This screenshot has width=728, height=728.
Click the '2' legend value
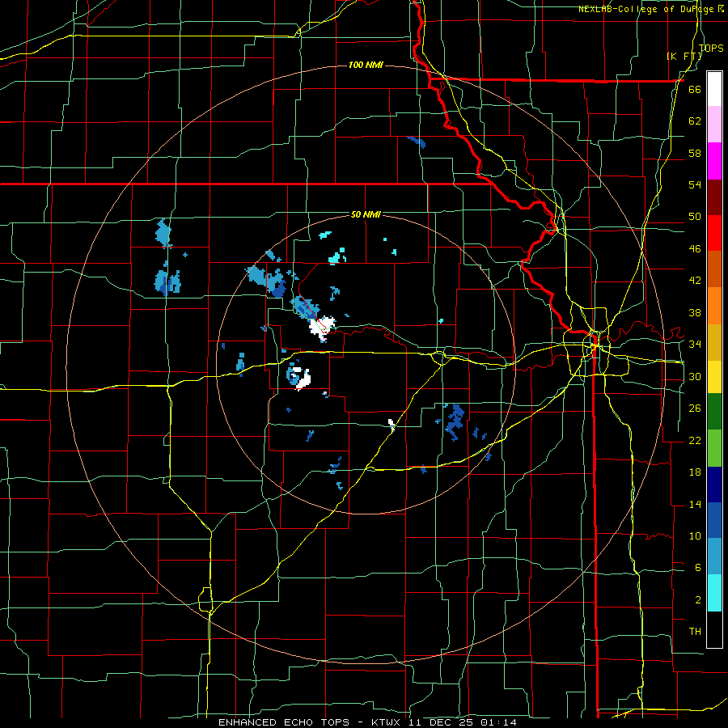[x=698, y=600]
